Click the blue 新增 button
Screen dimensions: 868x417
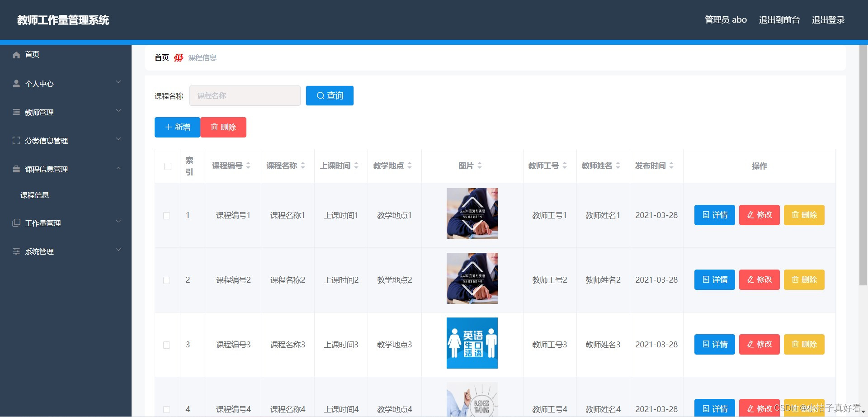click(177, 127)
